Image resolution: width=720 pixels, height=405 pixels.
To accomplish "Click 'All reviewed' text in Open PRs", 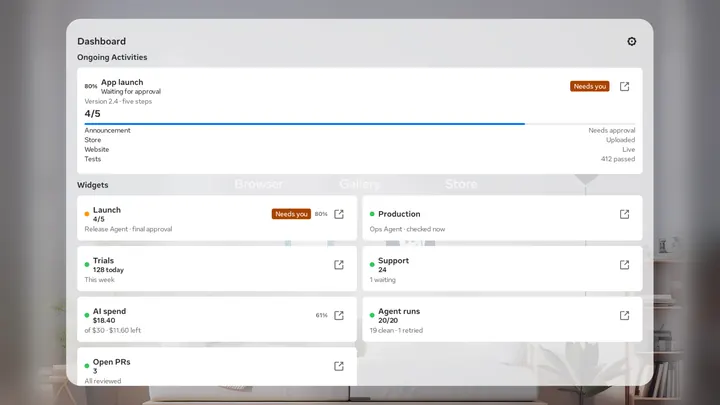I will pyautogui.click(x=103, y=381).
